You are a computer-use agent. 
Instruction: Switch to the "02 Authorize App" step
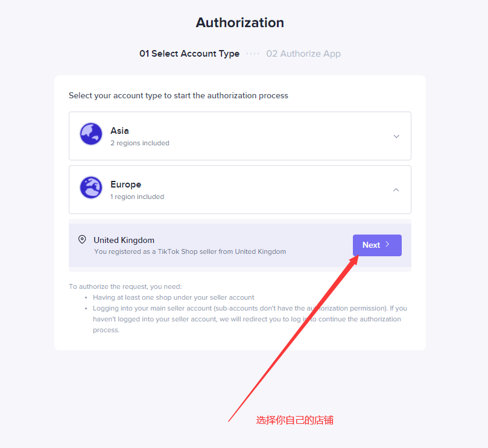303,54
